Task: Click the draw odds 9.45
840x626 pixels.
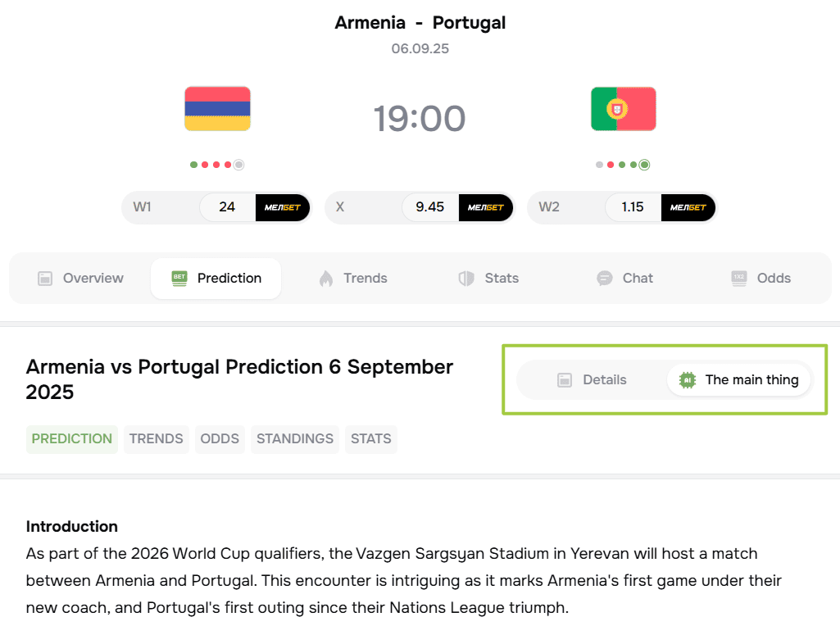Action: pos(429,207)
